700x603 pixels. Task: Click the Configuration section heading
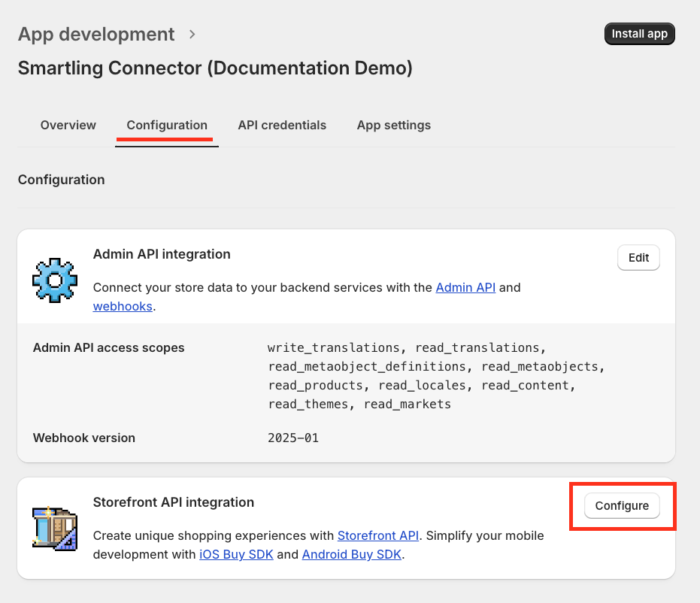click(x=61, y=180)
